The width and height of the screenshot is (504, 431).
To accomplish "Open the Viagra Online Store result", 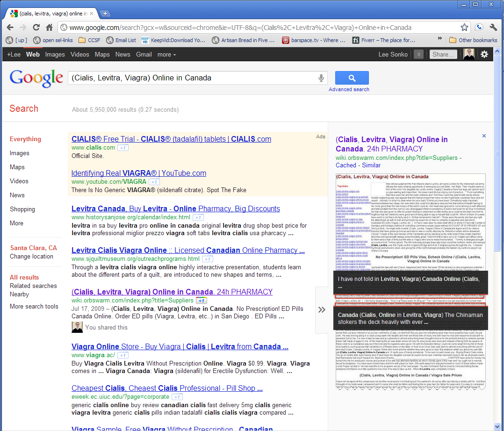I will [180, 346].
